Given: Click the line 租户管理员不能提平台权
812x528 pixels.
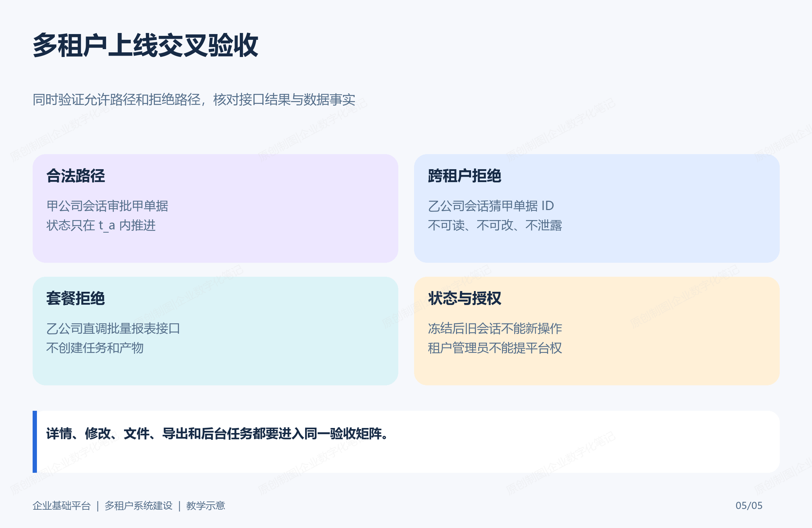Looking at the screenshot, I should (495, 348).
